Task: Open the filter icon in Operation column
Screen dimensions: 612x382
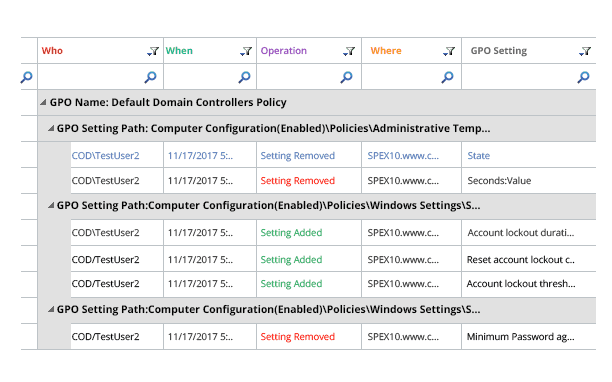Action: 349,52
